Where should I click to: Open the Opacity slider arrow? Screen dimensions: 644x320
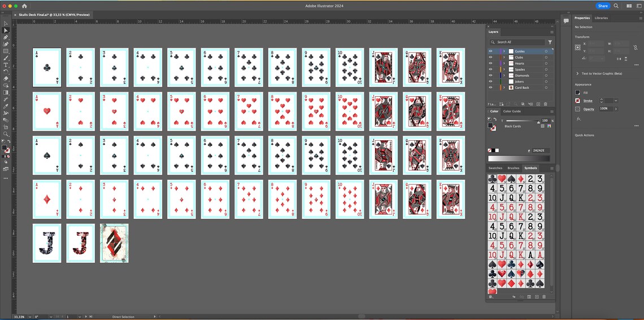pyautogui.click(x=616, y=109)
